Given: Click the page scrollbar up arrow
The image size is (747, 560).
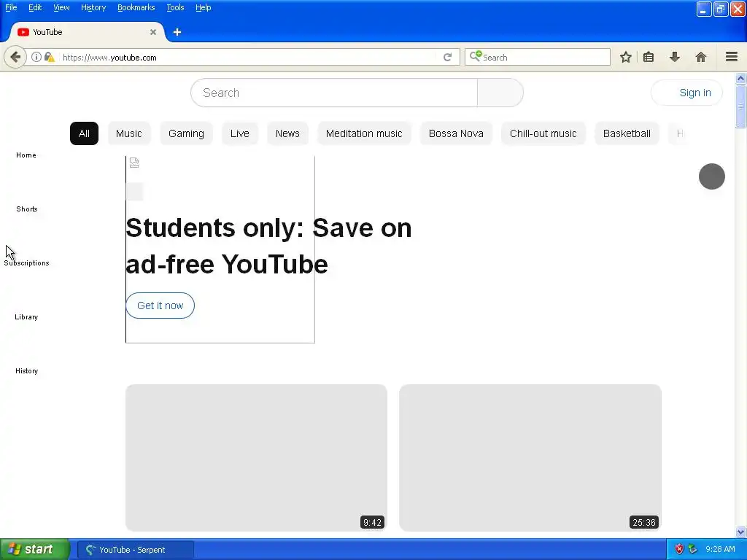Looking at the screenshot, I should [x=740, y=78].
